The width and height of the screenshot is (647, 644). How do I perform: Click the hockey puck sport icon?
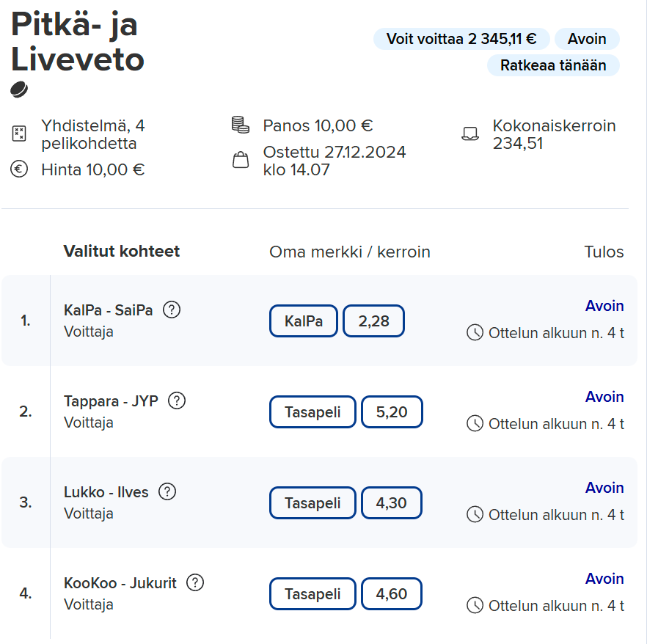click(19, 89)
